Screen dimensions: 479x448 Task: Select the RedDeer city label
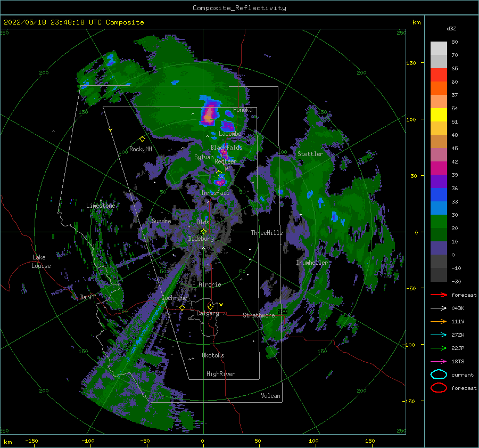[226, 161]
